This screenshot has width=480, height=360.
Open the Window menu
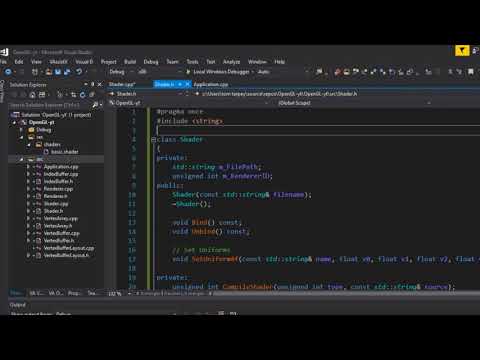pos(257,62)
